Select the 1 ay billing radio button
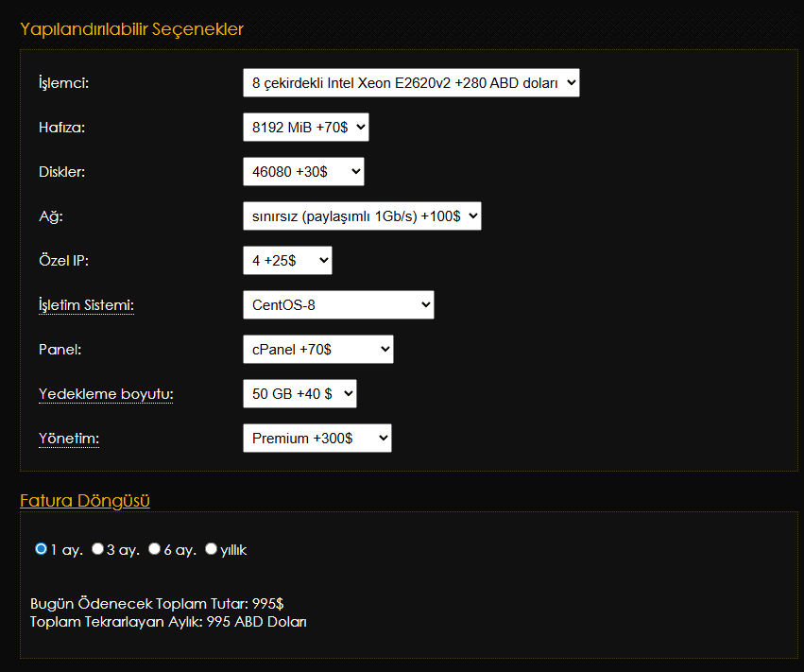 (41, 549)
